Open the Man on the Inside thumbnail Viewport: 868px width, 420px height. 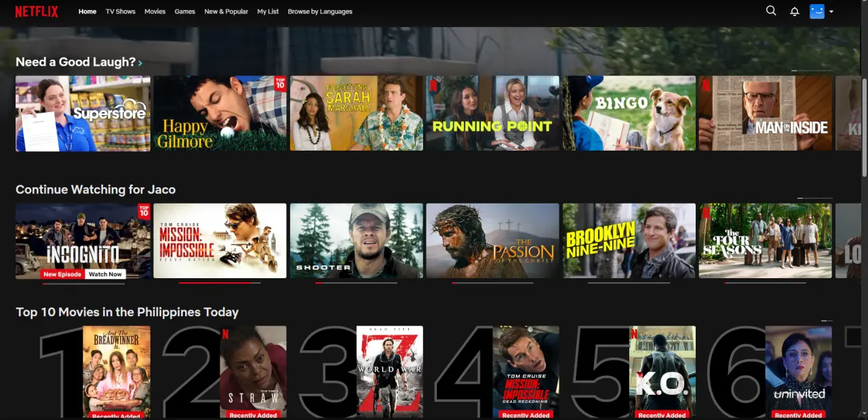(766, 113)
